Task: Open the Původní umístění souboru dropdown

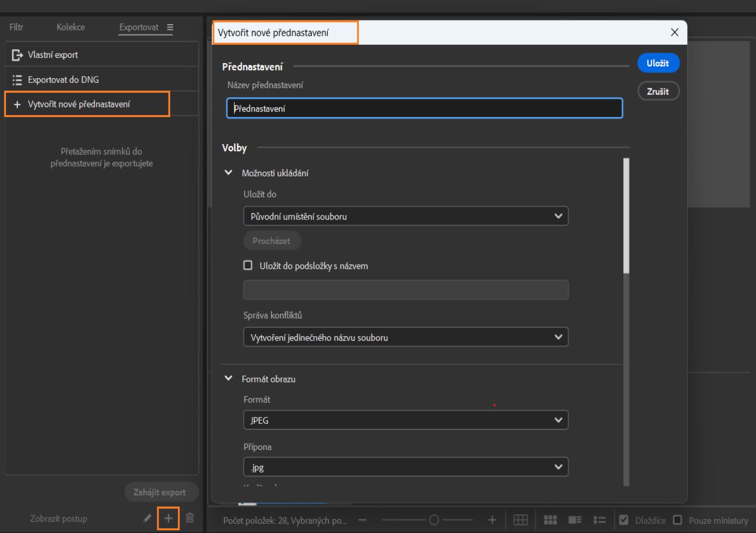Action: click(x=406, y=216)
